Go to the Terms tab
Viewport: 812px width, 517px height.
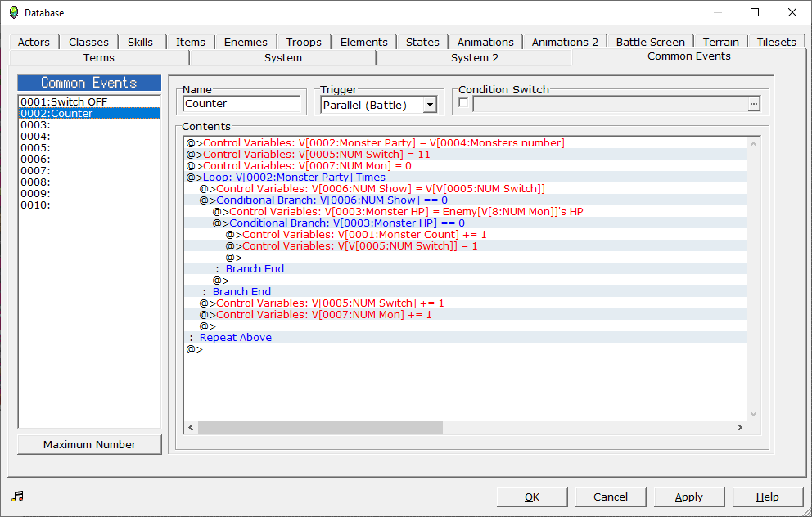click(99, 57)
